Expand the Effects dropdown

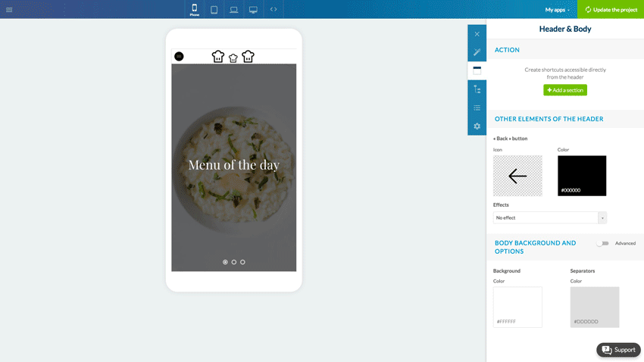tap(549, 218)
